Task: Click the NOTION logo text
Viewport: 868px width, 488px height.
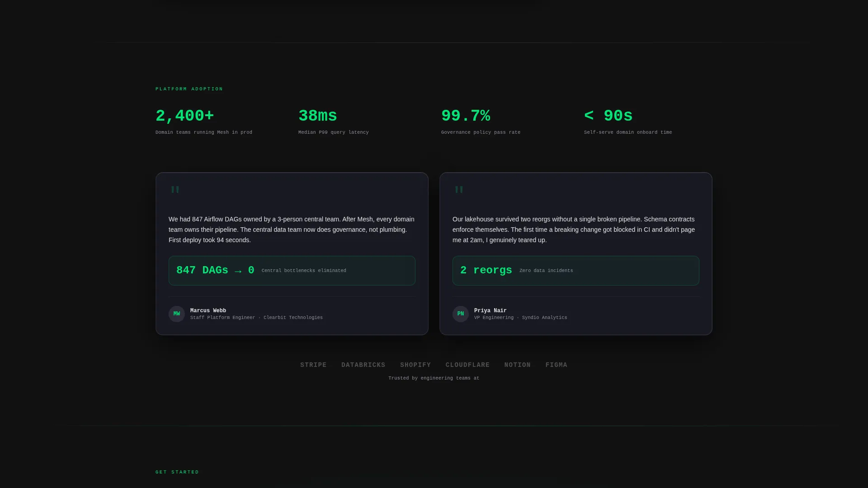Action: [518, 365]
